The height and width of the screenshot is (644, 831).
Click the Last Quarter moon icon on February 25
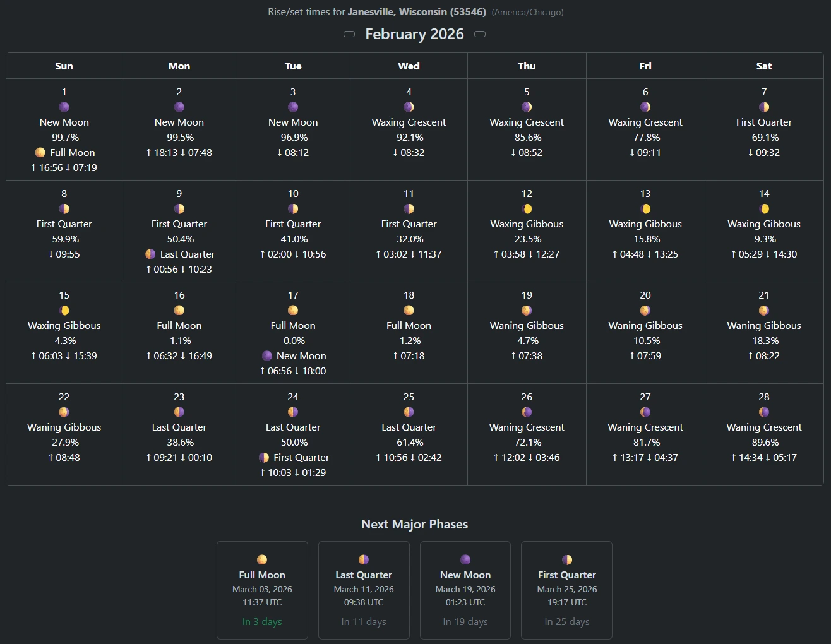409,412
